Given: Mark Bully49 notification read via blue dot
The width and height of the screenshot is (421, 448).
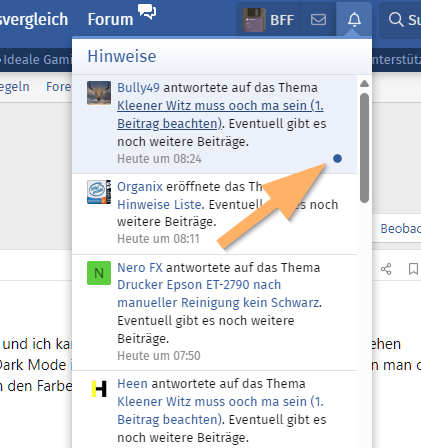Looking at the screenshot, I should point(337,159).
